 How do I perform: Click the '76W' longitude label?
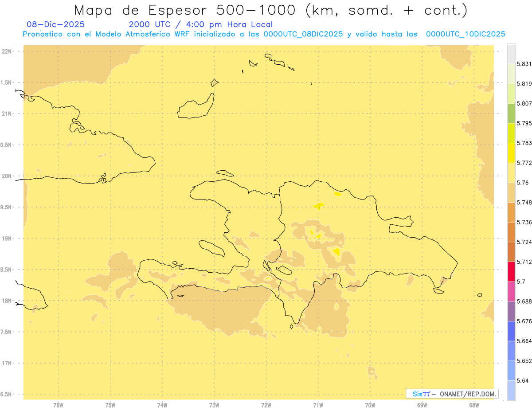[x=58, y=405]
